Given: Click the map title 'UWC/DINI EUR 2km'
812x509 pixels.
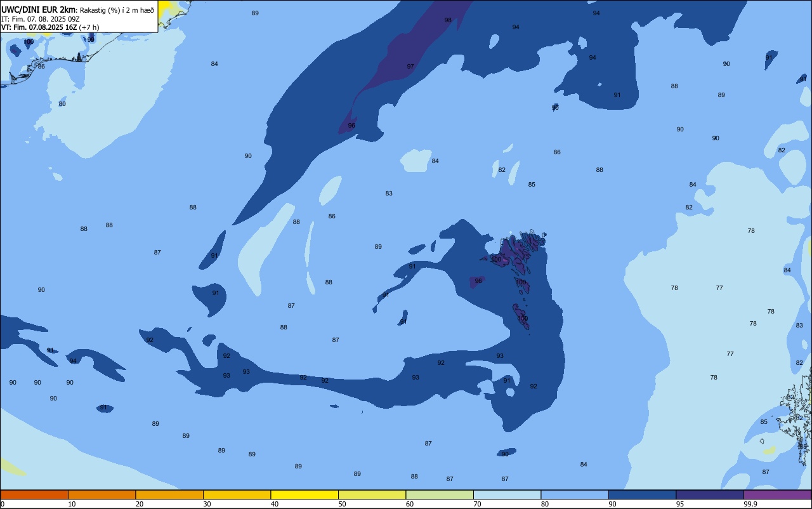Looking at the screenshot, I should [x=39, y=10].
